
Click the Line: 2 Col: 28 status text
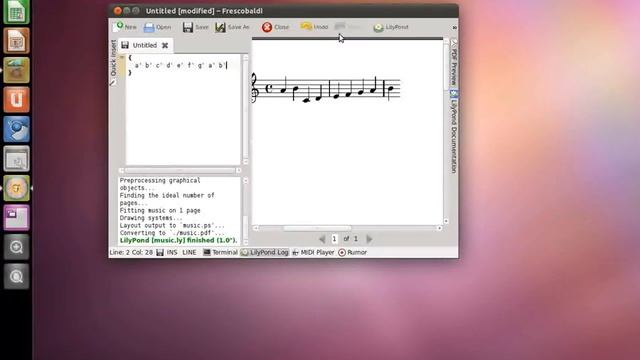[x=131, y=253]
